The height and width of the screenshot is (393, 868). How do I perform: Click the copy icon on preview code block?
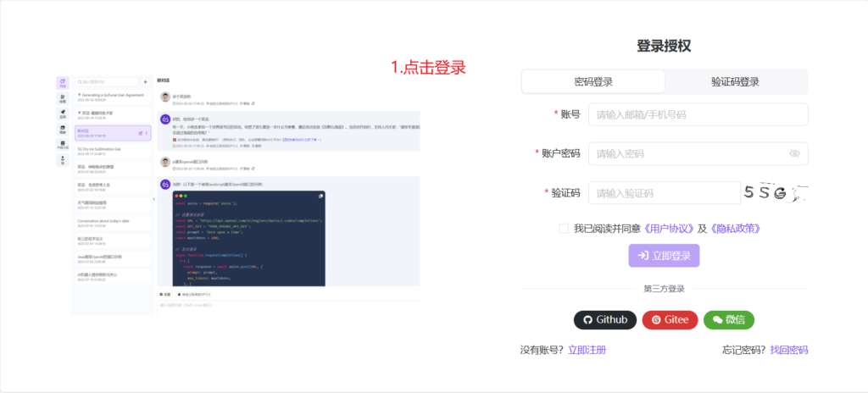point(320,196)
